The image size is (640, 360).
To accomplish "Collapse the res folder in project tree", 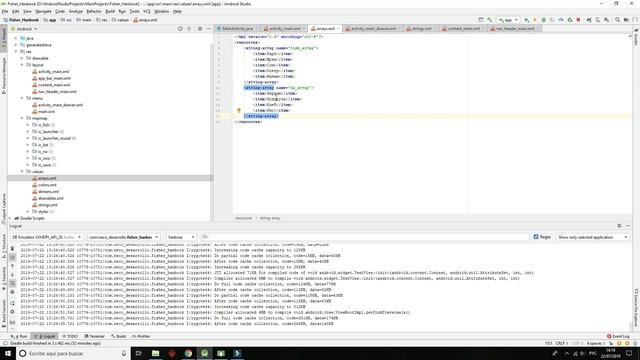I will tap(16, 52).
